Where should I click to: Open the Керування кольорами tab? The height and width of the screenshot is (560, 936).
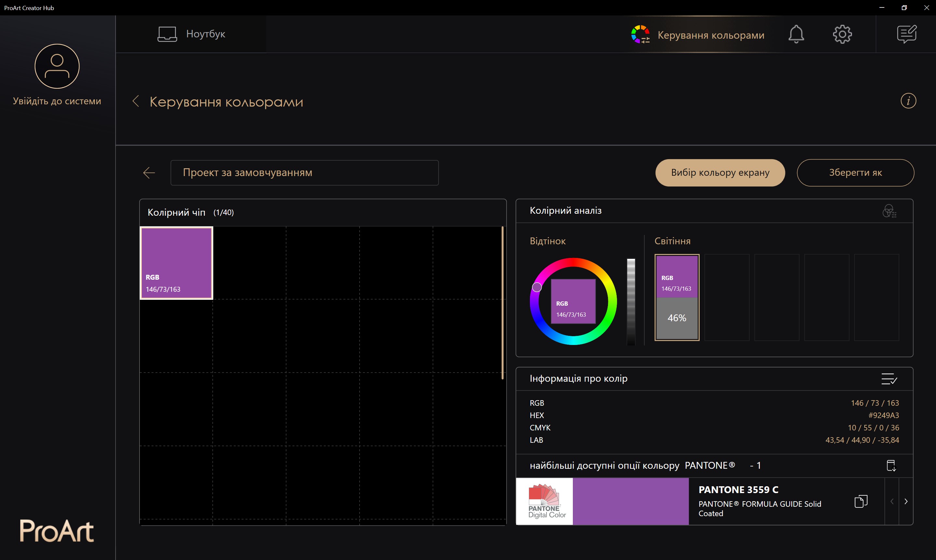coord(698,35)
